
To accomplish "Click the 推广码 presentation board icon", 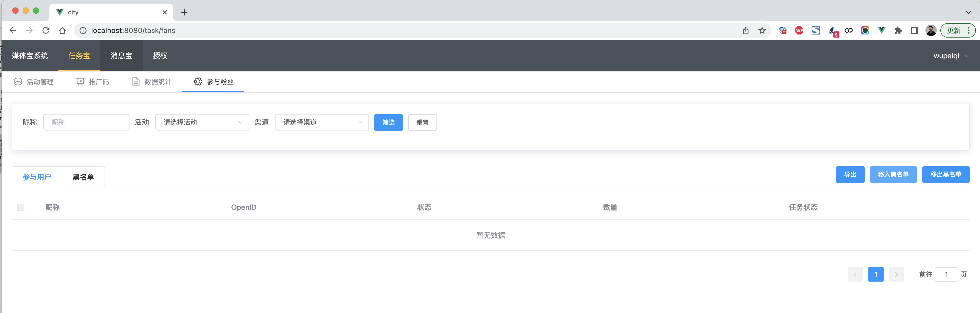I will tap(80, 81).
